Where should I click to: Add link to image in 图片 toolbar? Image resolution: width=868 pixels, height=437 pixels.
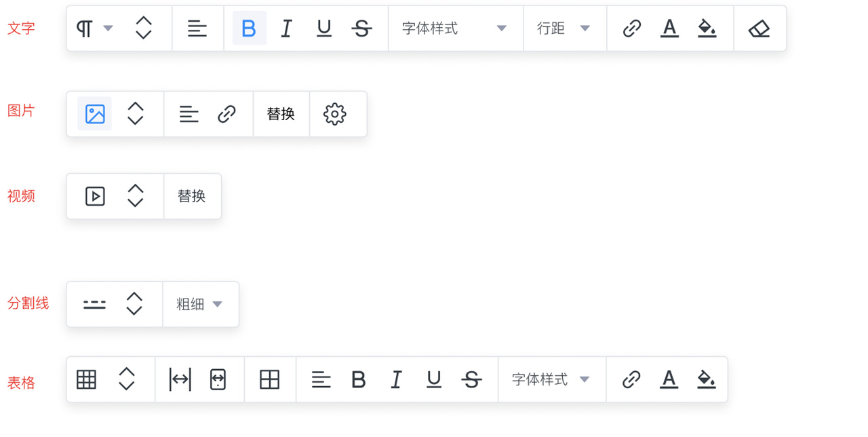click(x=226, y=114)
